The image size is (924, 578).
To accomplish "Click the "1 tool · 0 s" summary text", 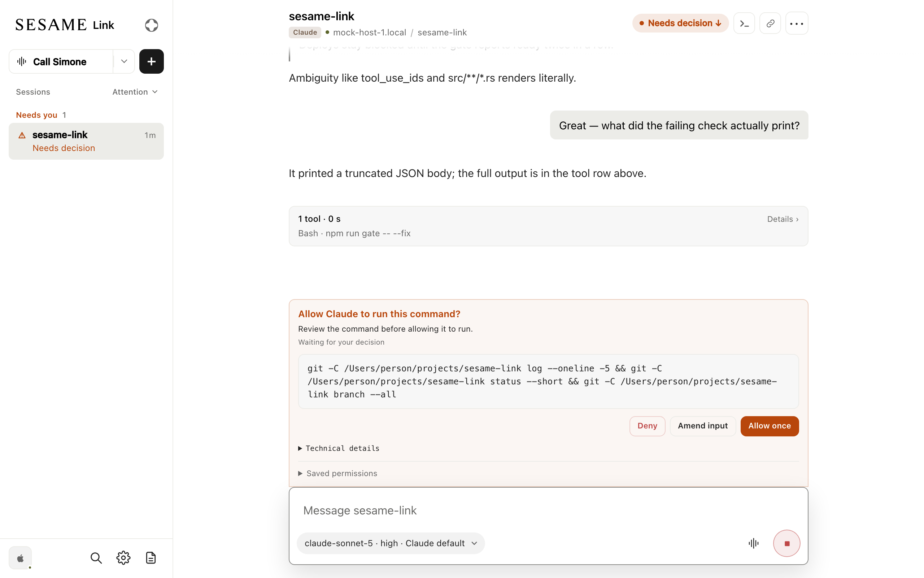I will [319, 219].
